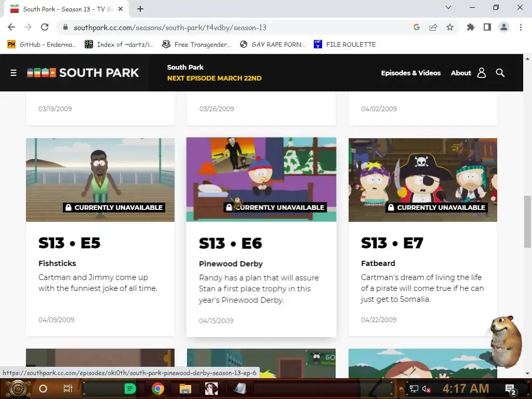This screenshot has width=532, height=399.
Task: Click the Fishsticks title
Action: (57, 263)
